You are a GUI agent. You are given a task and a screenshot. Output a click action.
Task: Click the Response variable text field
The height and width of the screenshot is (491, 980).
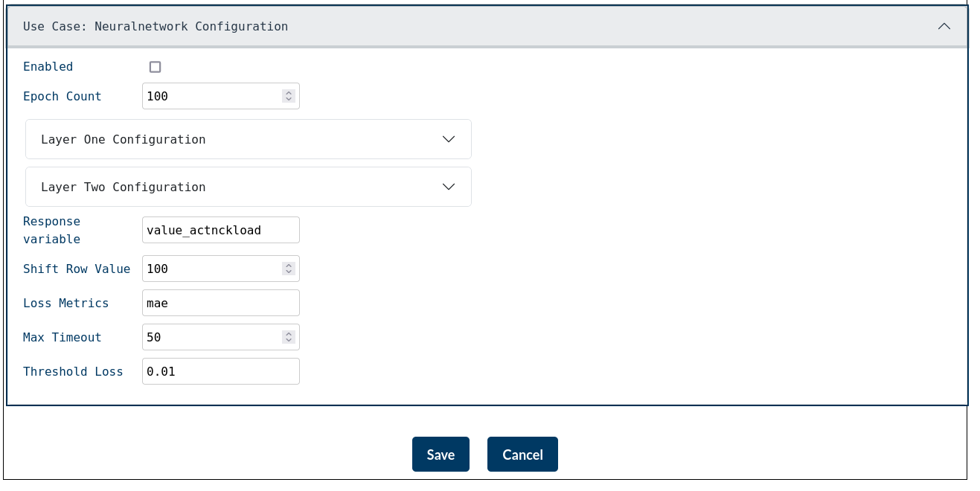(x=221, y=230)
